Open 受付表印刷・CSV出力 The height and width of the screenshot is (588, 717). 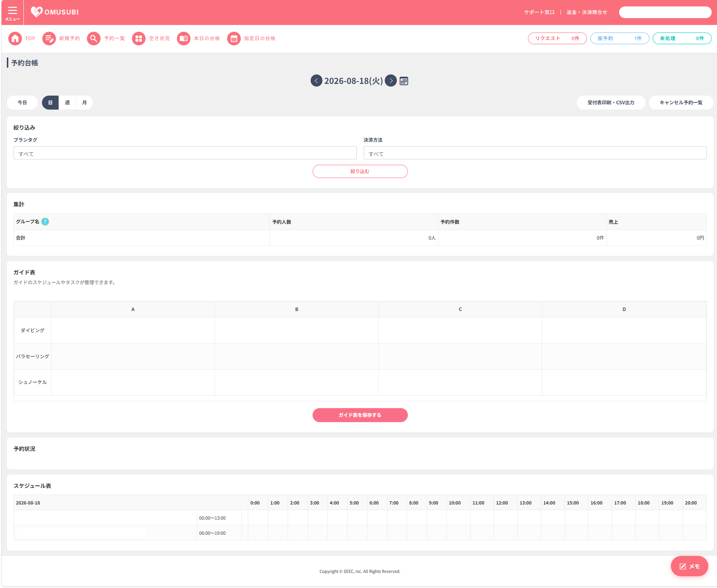[x=611, y=102]
